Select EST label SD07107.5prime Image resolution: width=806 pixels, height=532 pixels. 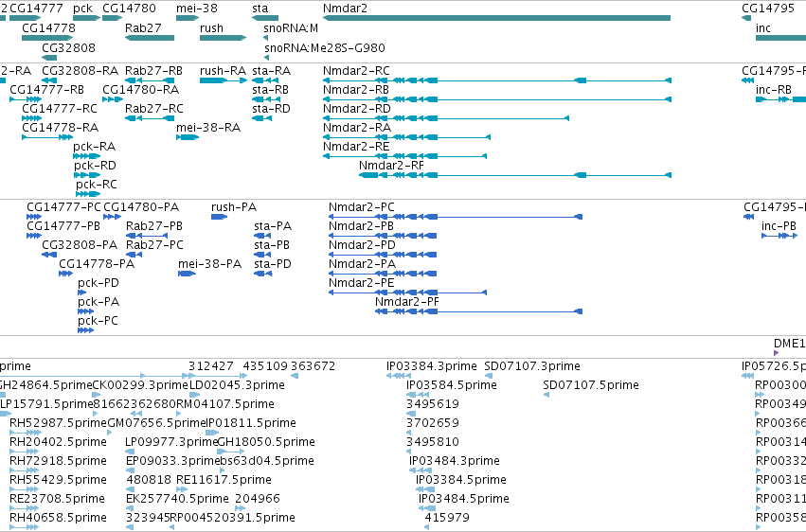click(591, 384)
